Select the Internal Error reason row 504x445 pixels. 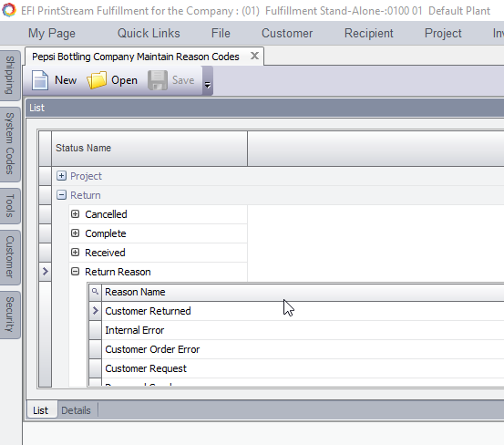tap(303, 330)
